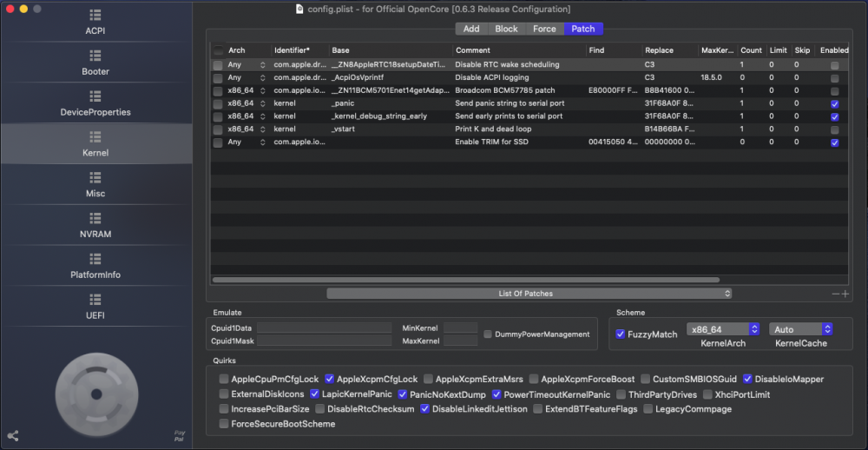Enable IncreasePciBarSize quirk
The height and width of the screenshot is (450, 868).
(224, 409)
